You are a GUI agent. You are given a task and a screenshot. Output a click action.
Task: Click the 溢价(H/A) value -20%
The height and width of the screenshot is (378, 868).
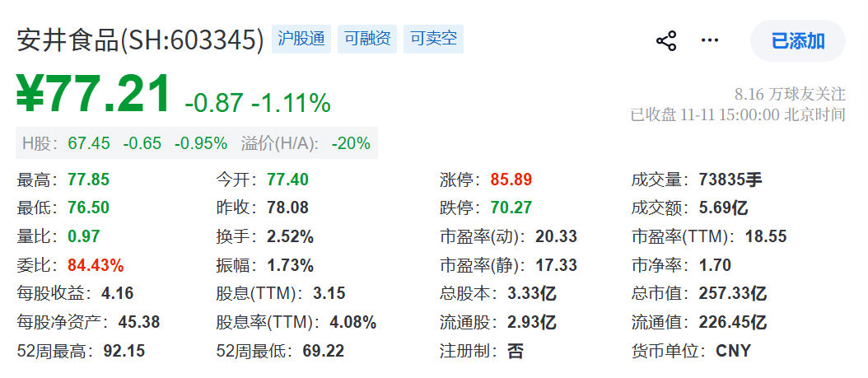click(351, 143)
